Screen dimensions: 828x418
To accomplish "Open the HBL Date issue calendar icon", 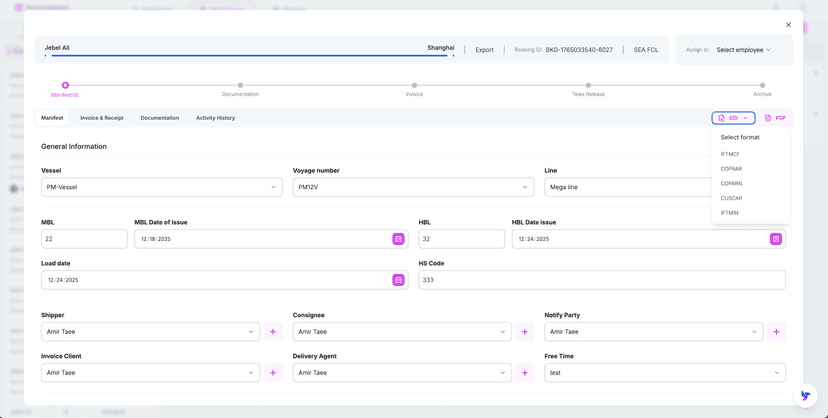I will pos(776,239).
